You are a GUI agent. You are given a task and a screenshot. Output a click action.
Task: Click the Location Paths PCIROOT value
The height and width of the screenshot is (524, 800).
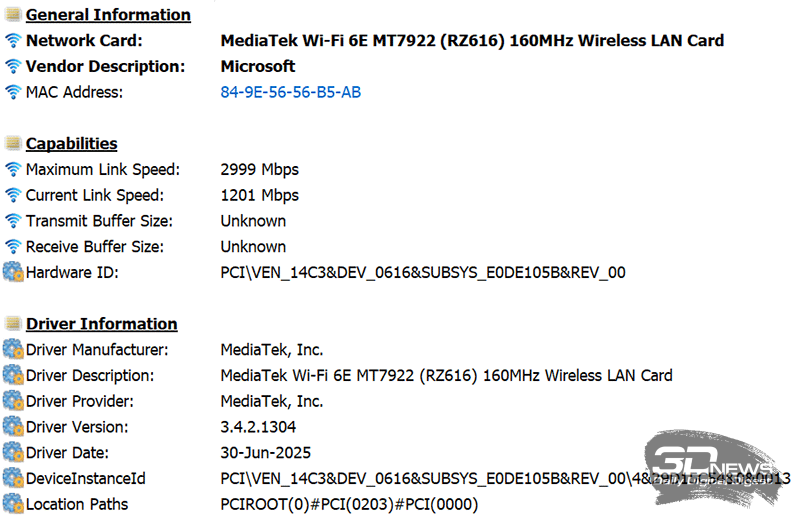pos(349,504)
